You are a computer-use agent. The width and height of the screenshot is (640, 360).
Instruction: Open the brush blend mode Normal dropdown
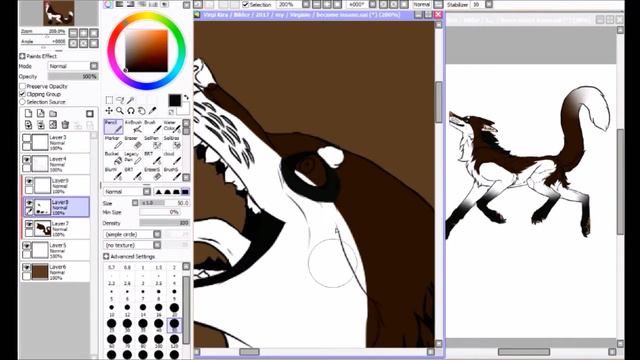[x=147, y=191]
